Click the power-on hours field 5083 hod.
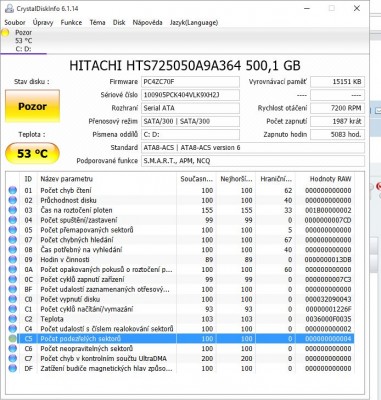The width and height of the screenshot is (381, 400). 337,134
